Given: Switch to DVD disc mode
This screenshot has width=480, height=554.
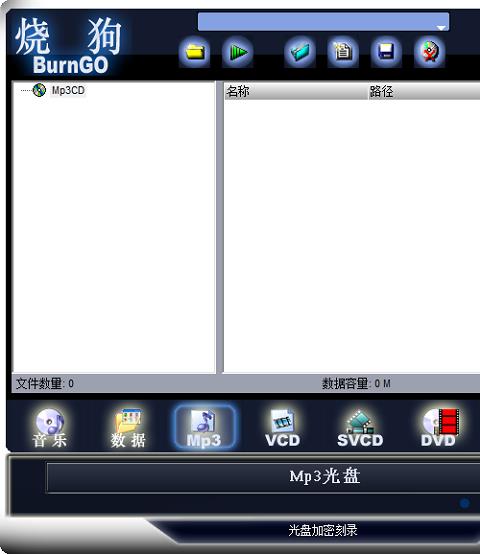Looking at the screenshot, I should coord(439,428).
